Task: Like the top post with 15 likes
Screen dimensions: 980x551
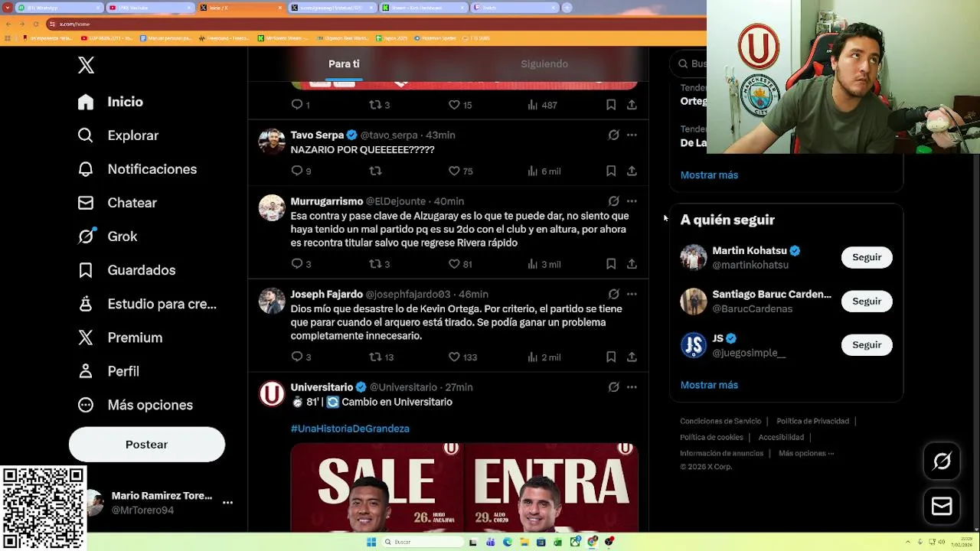Action: [461, 105]
